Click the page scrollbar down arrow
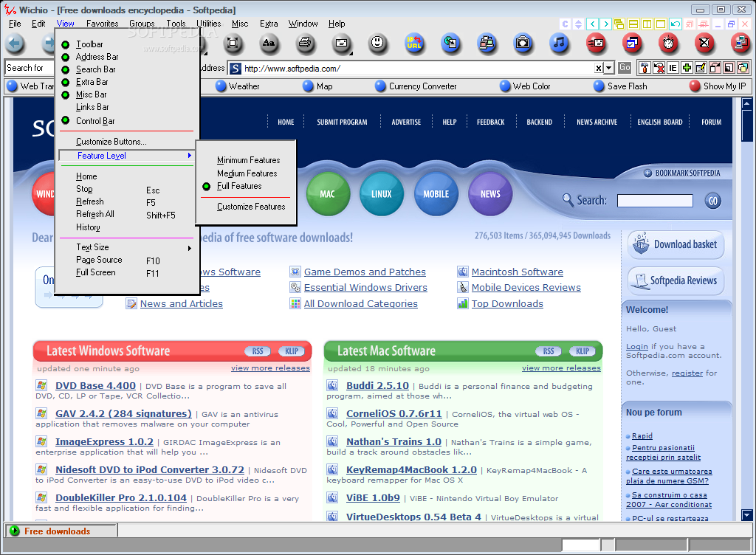The height and width of the screenshot is (555, 756). click(747, 515)
